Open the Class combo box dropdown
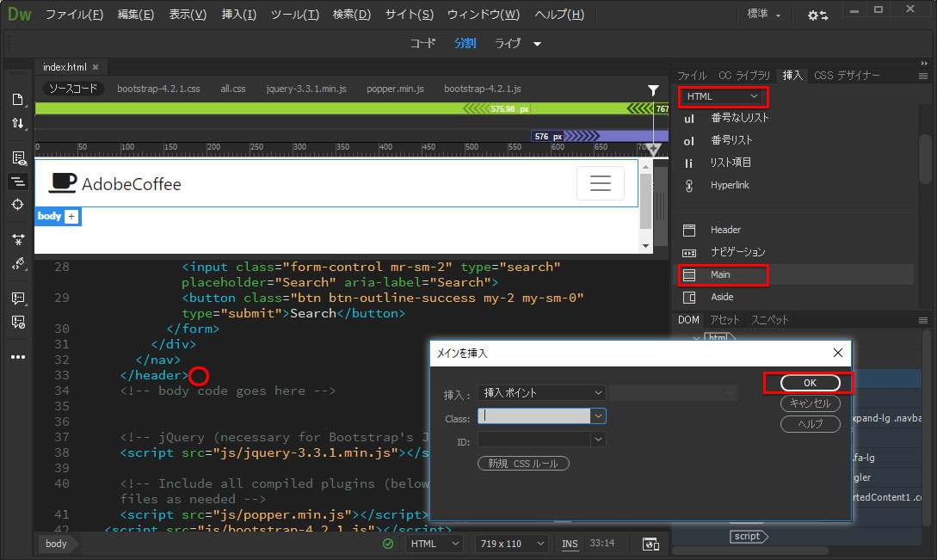 pos(598,416)
